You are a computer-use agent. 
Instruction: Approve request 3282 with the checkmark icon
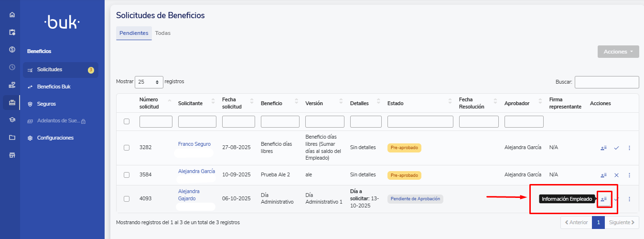point(616,148)
